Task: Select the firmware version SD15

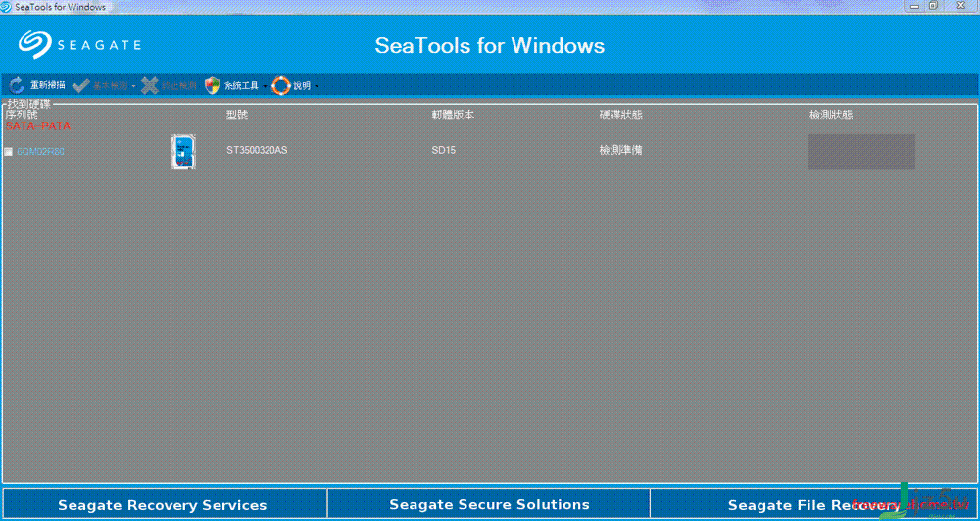Action: point(444,151)
